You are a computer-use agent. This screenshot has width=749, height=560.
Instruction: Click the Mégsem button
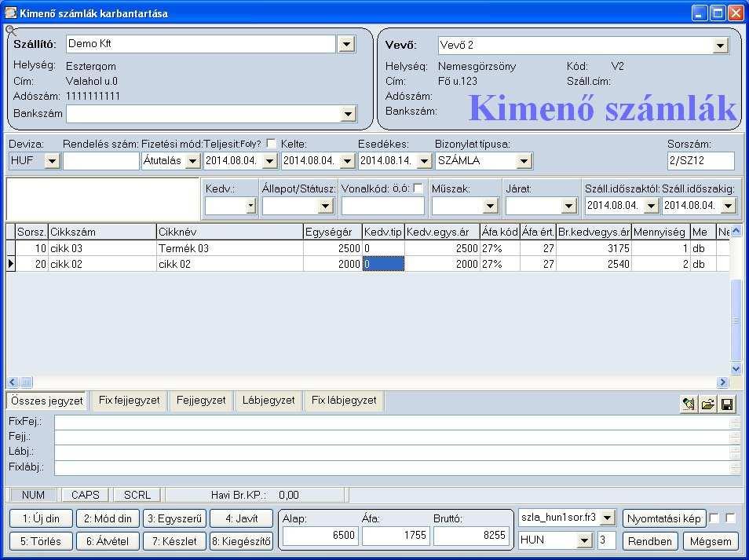point(711,541)
